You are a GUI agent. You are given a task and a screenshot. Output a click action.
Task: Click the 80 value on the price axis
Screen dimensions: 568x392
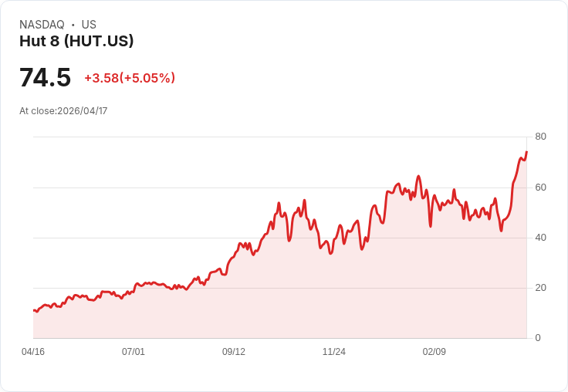pyautogui.click(x=540, y=137)
